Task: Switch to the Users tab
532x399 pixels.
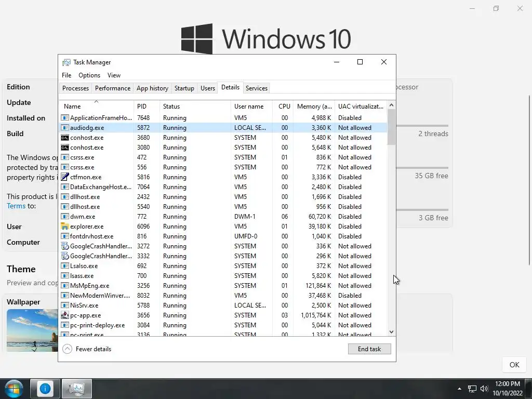Action: pos(208,88)
